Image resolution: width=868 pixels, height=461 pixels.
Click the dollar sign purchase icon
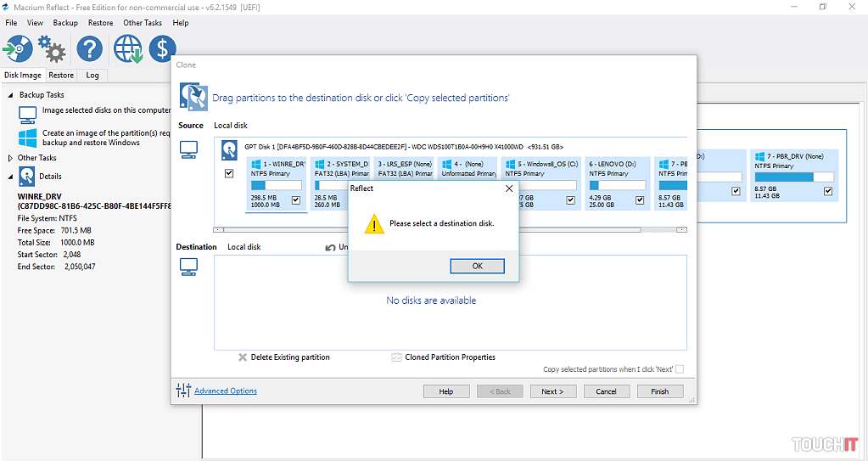point(162,49)
